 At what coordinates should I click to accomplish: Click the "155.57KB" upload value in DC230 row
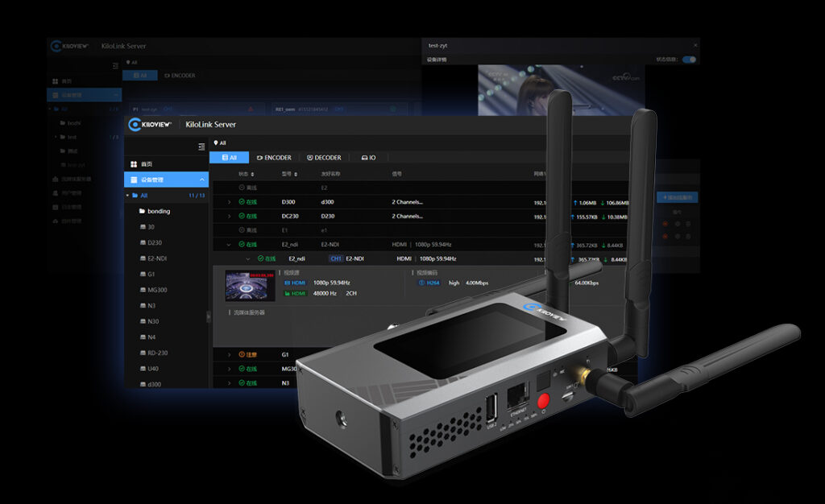(x=587, y=217)
